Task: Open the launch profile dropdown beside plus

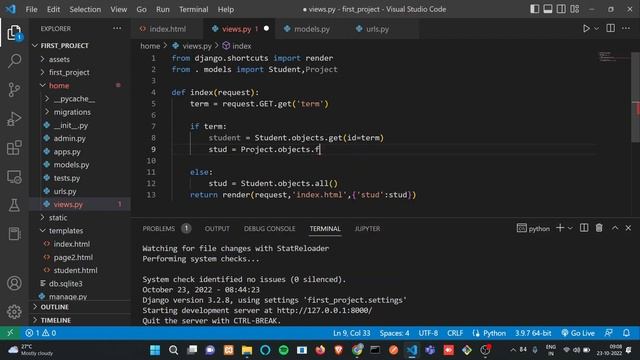Action: [570, 228]
